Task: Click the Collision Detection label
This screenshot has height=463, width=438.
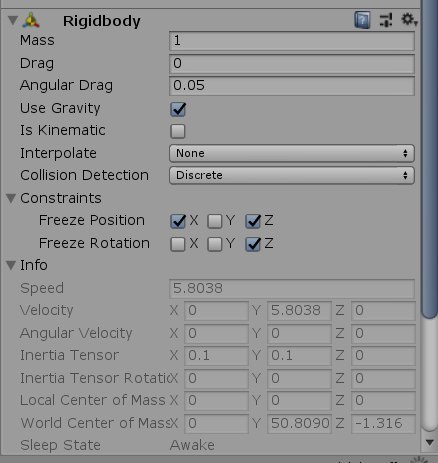Action: click(x=84, y=175)
